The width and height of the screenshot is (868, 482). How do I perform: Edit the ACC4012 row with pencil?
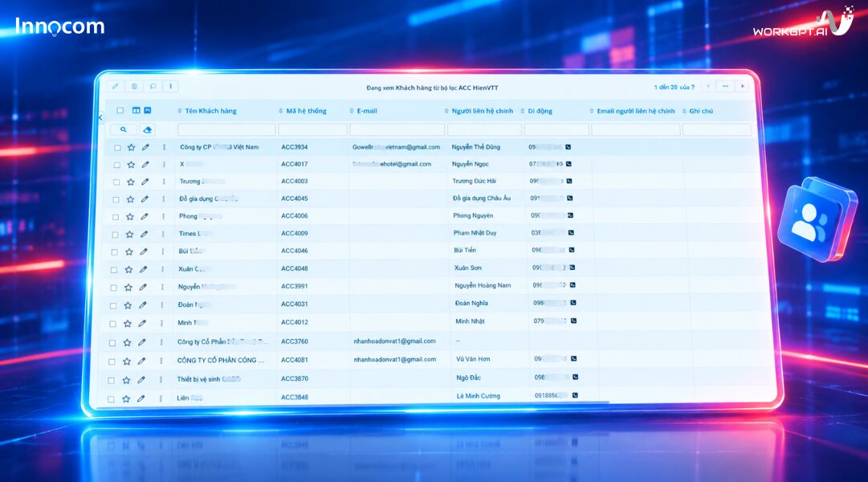click(142, 323)
